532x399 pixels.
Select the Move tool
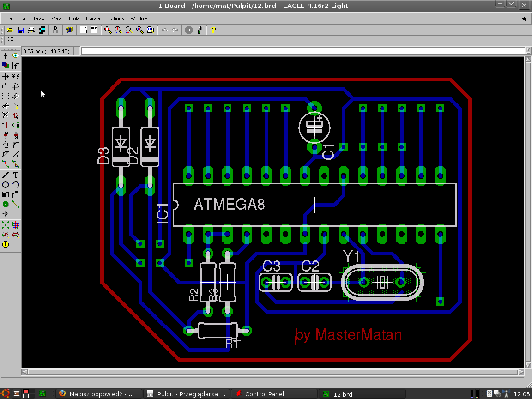pos(6,76)
